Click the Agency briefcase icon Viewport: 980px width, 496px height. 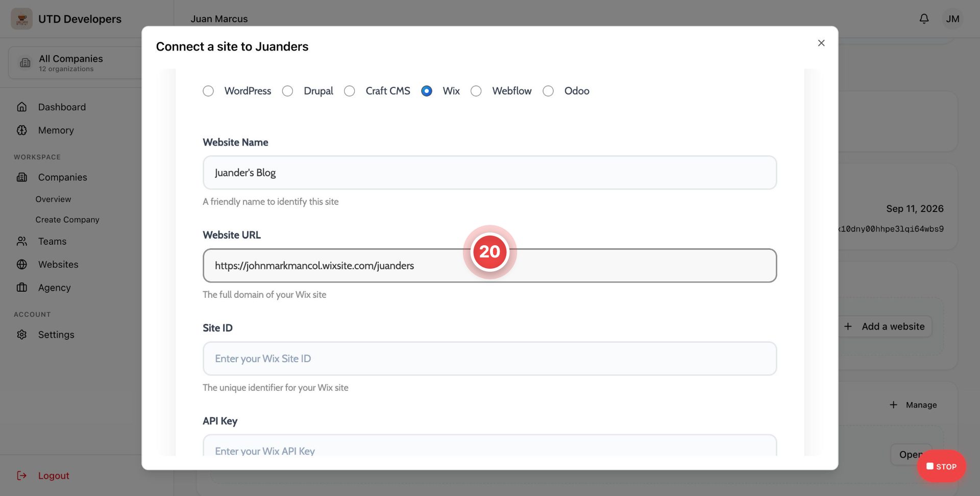(x=22, y=288)
